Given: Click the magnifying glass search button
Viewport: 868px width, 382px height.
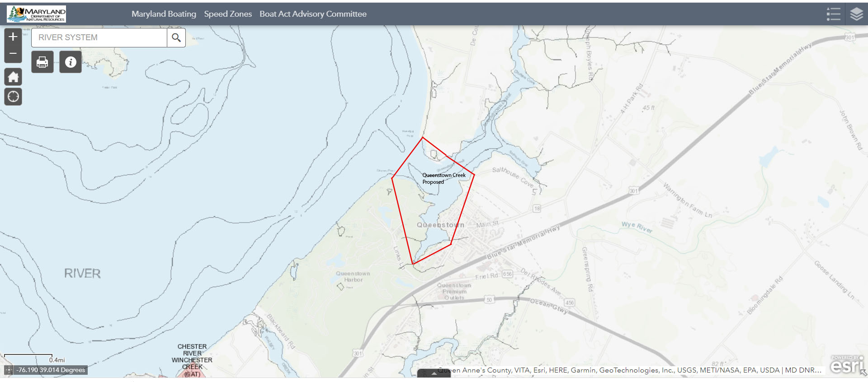Looking at the screenshot, I should coord(176,37).
